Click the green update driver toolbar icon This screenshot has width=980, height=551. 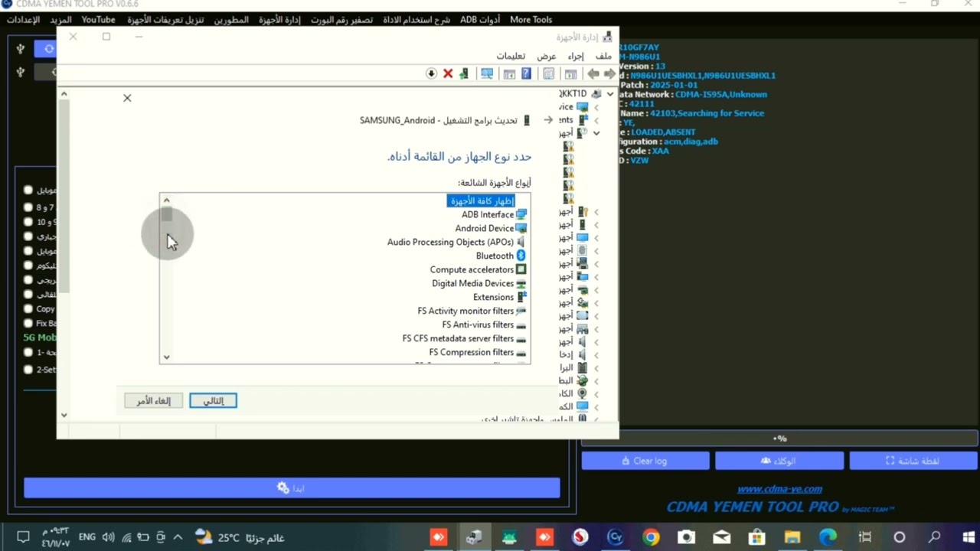464,73
